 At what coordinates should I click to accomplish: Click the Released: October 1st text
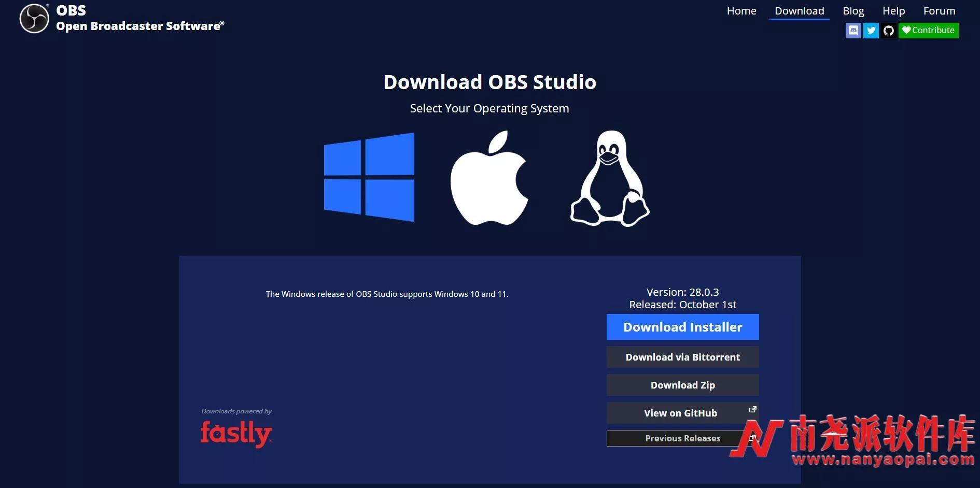(x=682, y=305)
